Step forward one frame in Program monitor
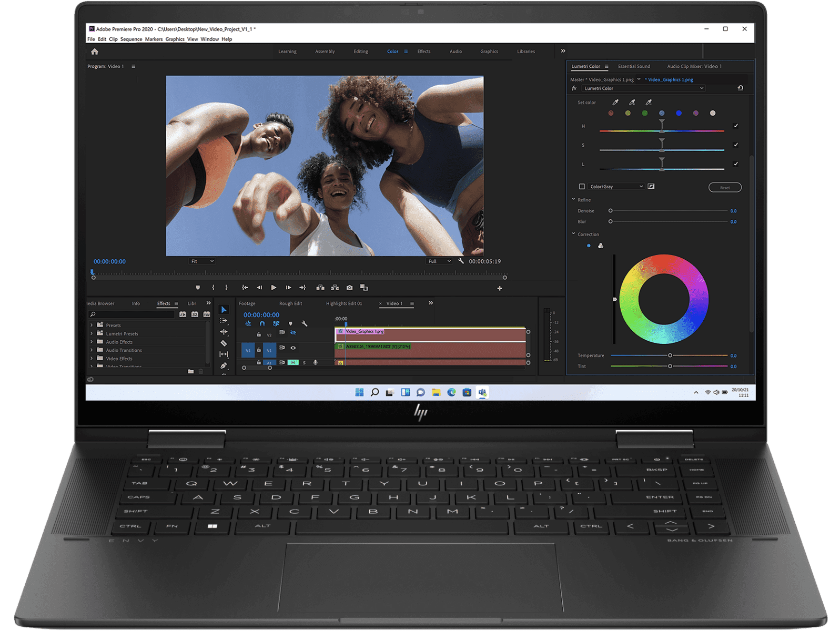Image resolution: width=840 pixels, height=631 pixels. click(x=288, y=288)
